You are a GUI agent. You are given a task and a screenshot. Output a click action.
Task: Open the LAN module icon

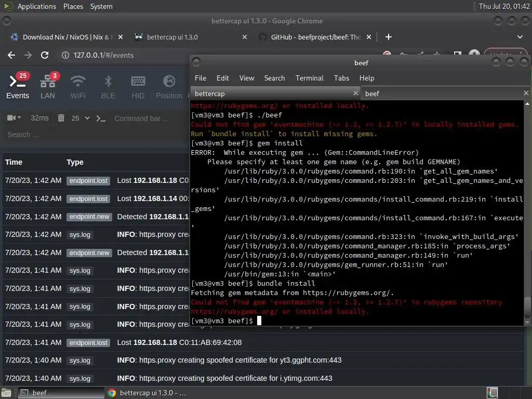(x=48, y=86)
